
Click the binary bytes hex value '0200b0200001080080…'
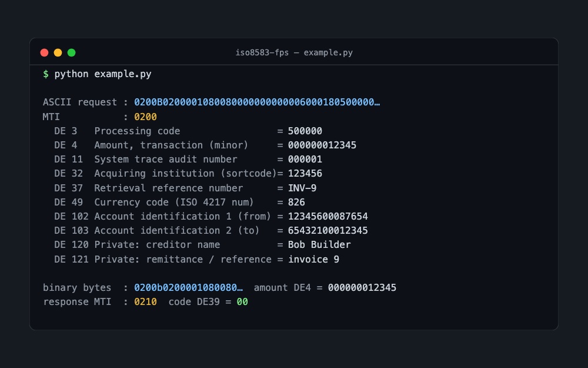coord(188,288)
